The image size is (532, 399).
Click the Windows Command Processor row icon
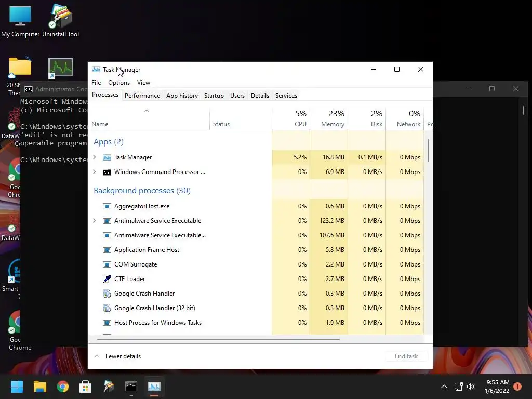click(107, 172)
